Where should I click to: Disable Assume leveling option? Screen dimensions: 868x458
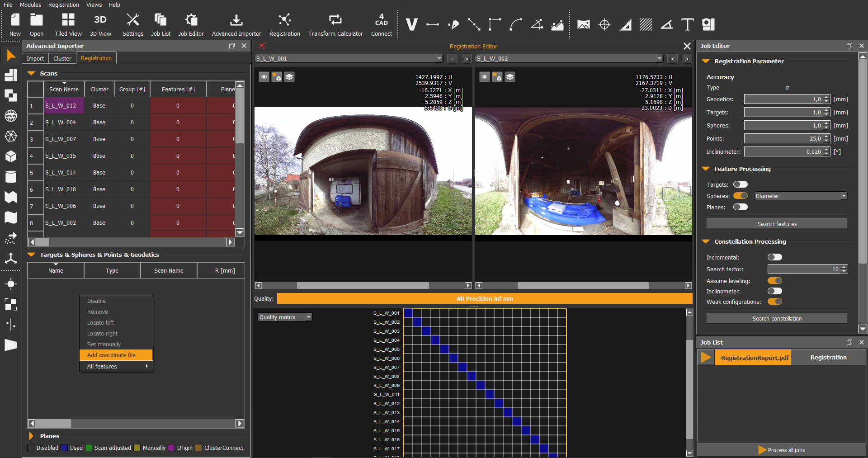[x=775, y=280]
